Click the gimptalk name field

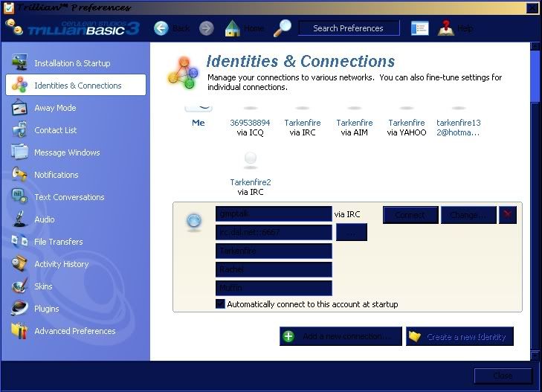pyautogui.click(x=274, y=213)
